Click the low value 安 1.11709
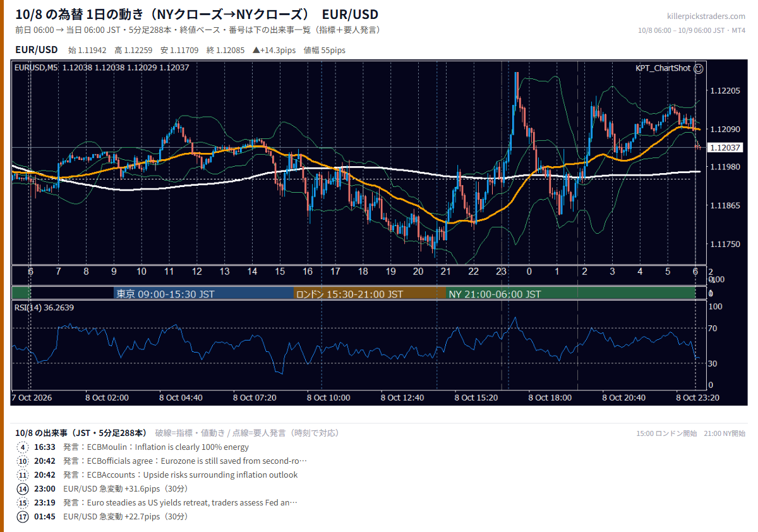This screenshot has width=758, height=532. tap(180, 51)
